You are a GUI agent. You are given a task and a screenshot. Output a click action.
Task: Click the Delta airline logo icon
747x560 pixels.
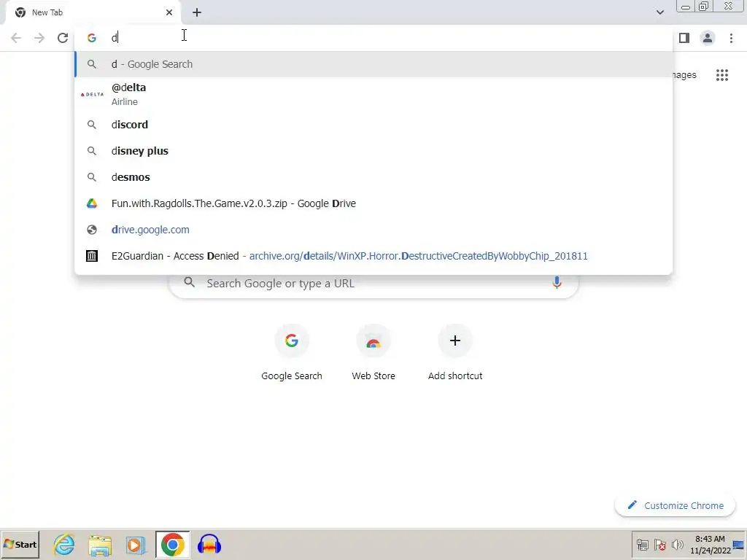(x=91, y=94)
